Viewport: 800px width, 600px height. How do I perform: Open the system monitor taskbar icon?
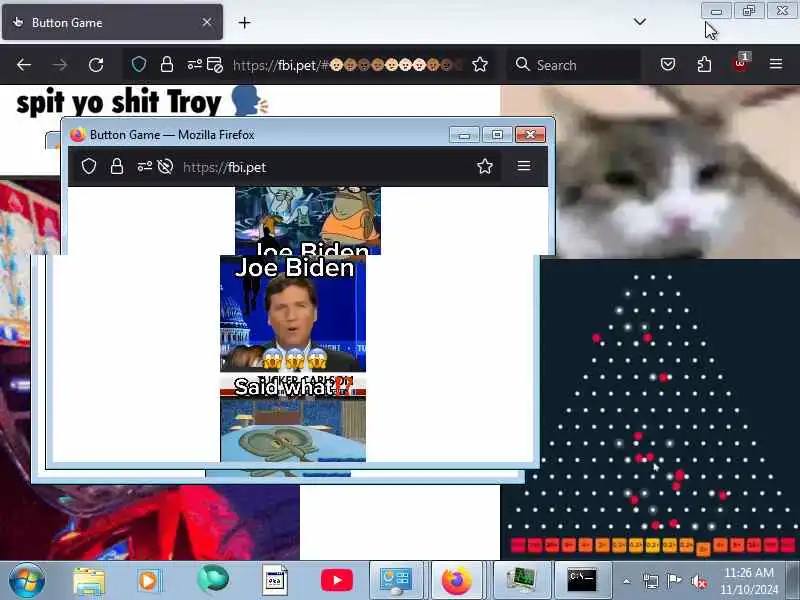[521, 581]
